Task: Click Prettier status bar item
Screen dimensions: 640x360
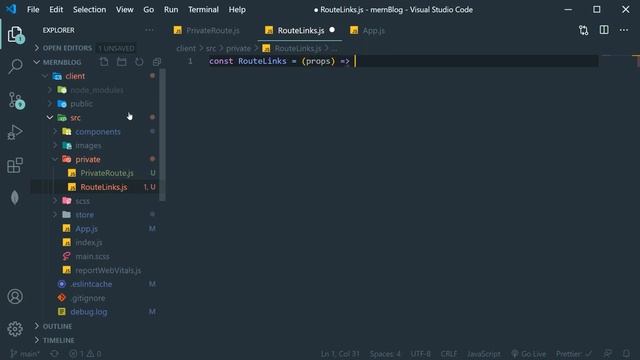Action: [x=573, y=354]
